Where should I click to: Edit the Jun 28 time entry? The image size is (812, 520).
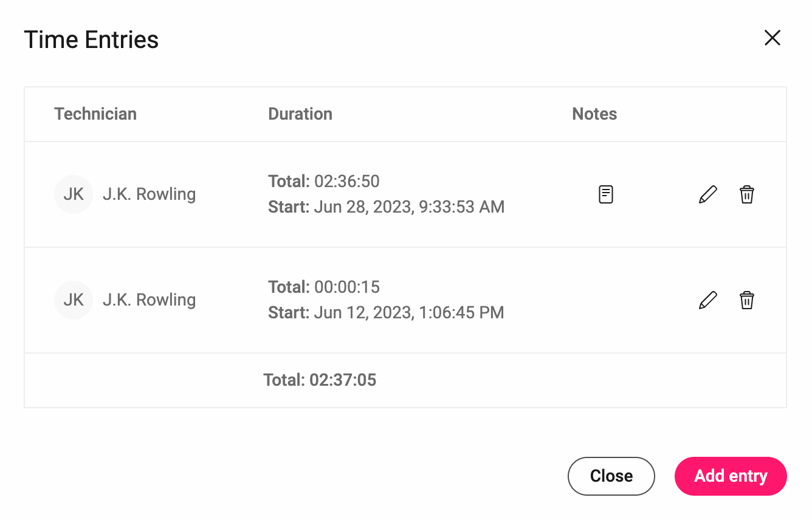pos(708,194)
